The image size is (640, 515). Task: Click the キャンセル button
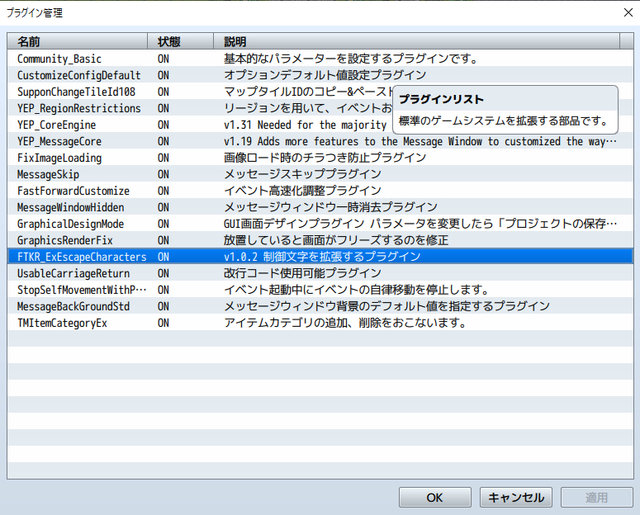tap(516, 497)
